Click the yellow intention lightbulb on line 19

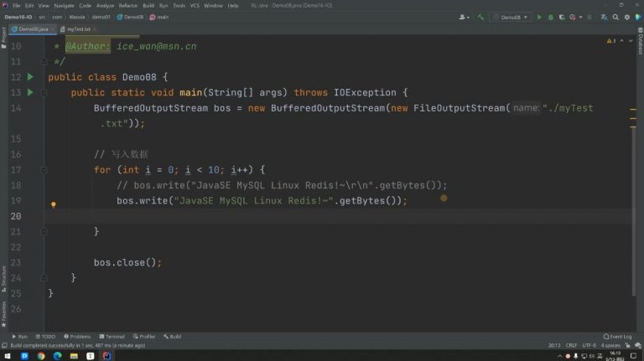point(53,204)
